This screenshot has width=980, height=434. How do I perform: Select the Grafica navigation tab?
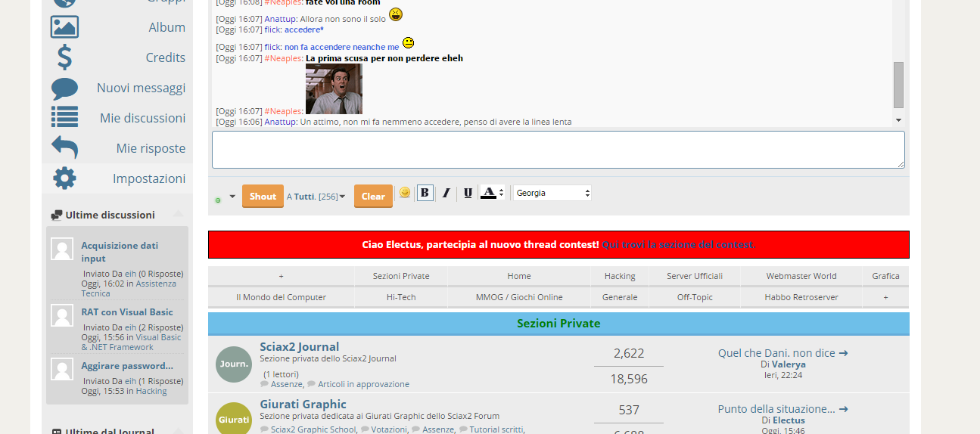pos(885,276)
